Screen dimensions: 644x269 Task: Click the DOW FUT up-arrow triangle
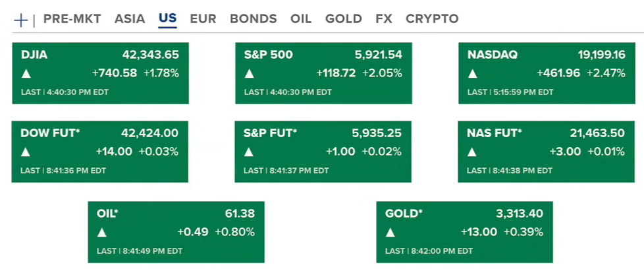click(x=26, y=152)
